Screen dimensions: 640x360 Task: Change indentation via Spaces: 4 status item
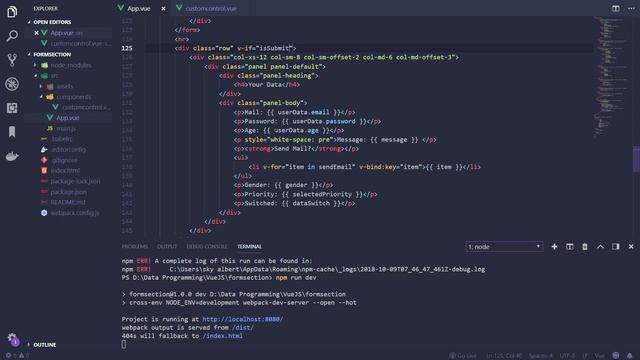click(x=540, y=356)
